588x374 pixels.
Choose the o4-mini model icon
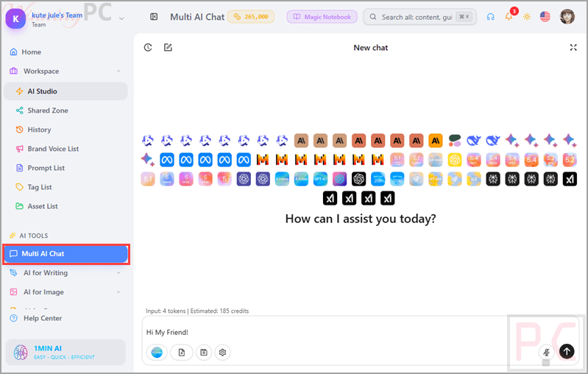pos(436,160)
